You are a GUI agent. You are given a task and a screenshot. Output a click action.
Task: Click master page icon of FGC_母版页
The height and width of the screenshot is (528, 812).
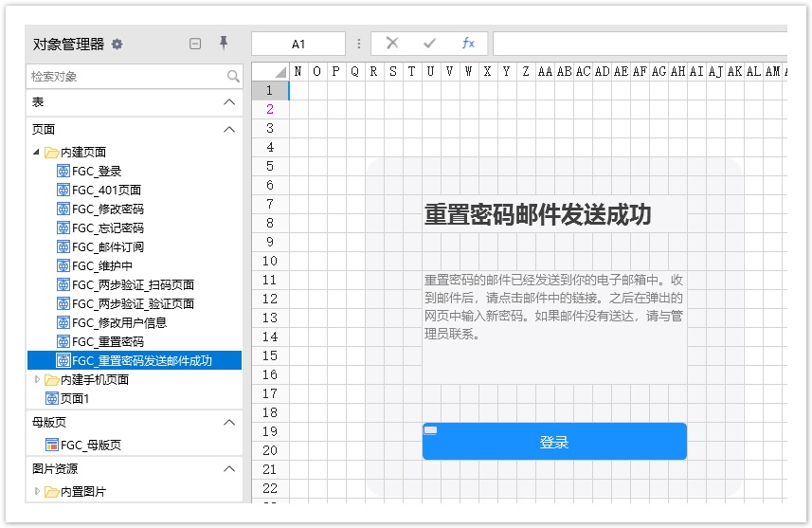coord(52,445)
